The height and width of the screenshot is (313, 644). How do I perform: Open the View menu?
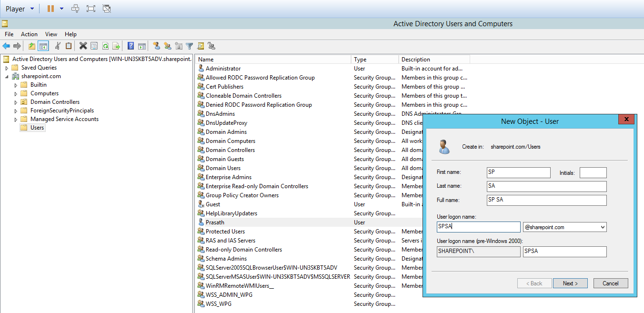point(51,34)
